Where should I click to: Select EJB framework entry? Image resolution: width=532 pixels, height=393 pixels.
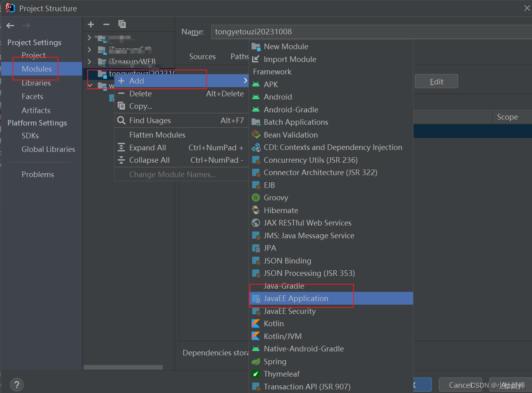coord(331,185)
